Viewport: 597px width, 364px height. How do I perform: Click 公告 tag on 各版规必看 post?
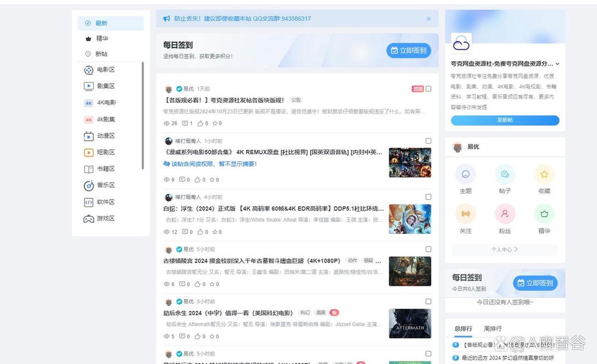tap(296, 100)
